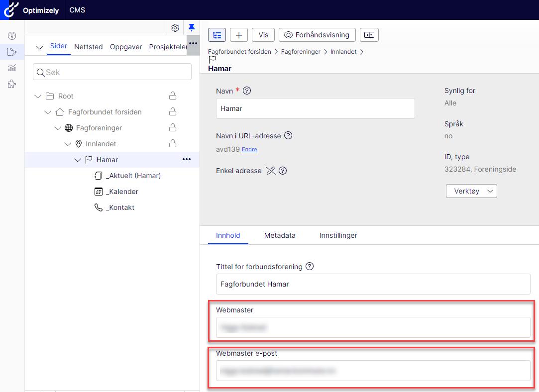Collapse the Root tree node
Viewport: 539px width, 392px height.
(38, 96)
